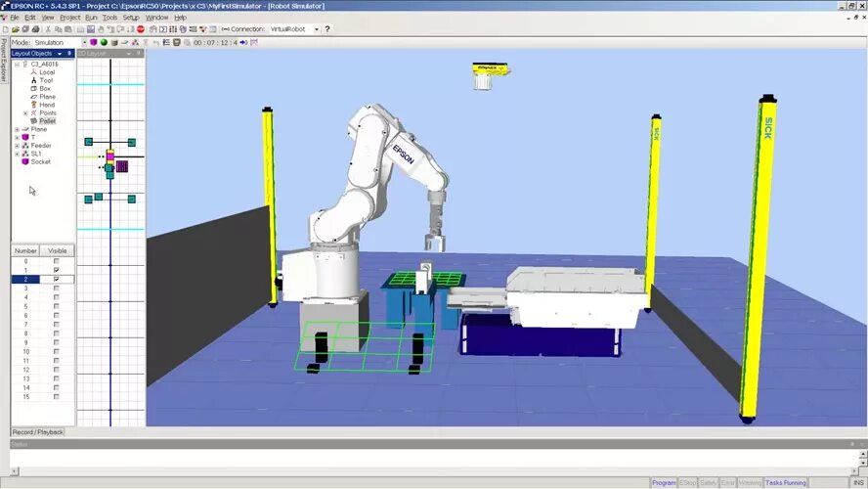This screenshot has width=868, height=489.
Task: Open the Setup menu
Action: [x=131, y=18]
